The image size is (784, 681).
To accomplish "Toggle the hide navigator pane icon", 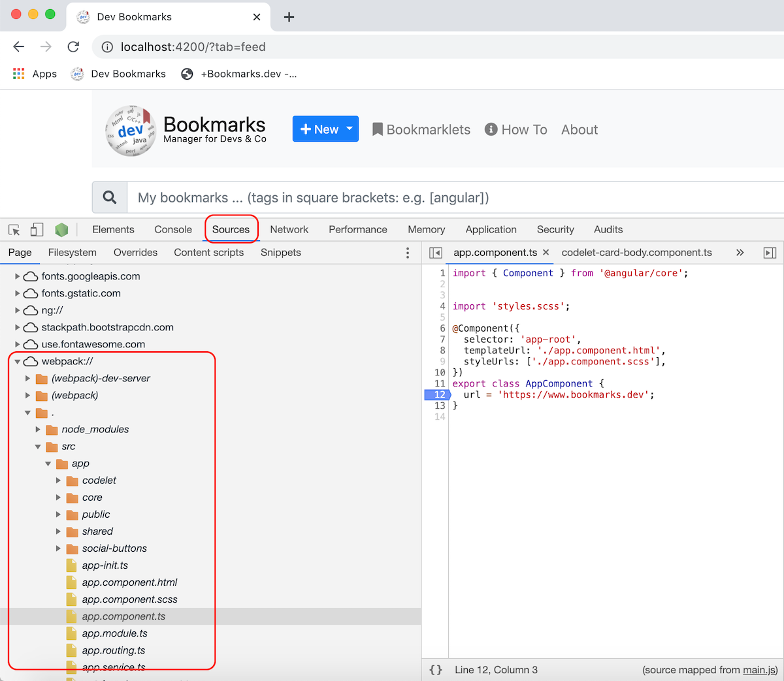I will (x=436, y=253).
